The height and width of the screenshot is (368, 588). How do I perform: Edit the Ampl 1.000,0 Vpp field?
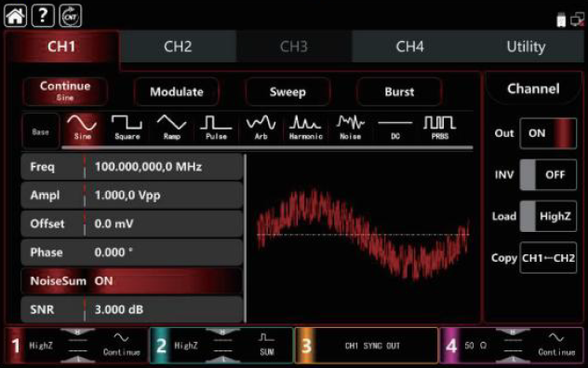(x=131, y=195)
